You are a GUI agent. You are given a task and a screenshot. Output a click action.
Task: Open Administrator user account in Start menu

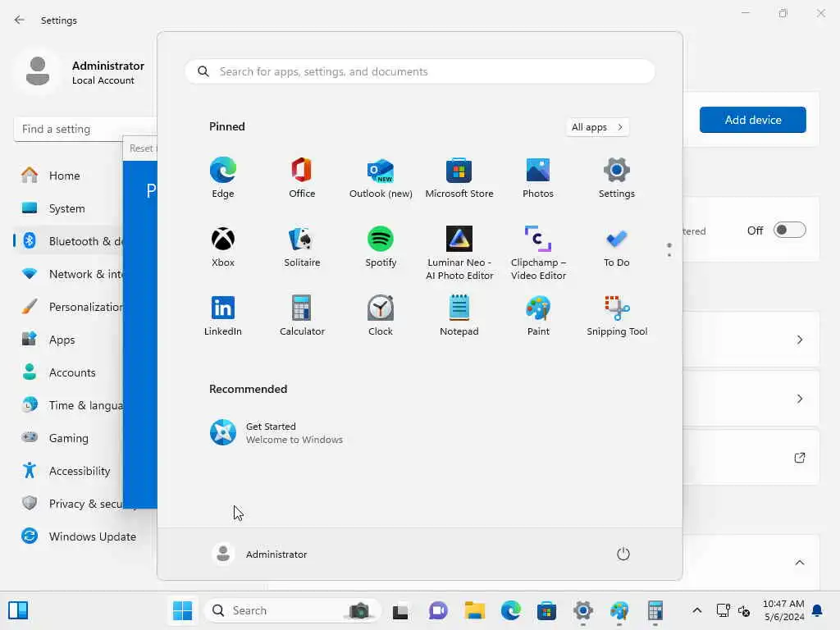260,554
